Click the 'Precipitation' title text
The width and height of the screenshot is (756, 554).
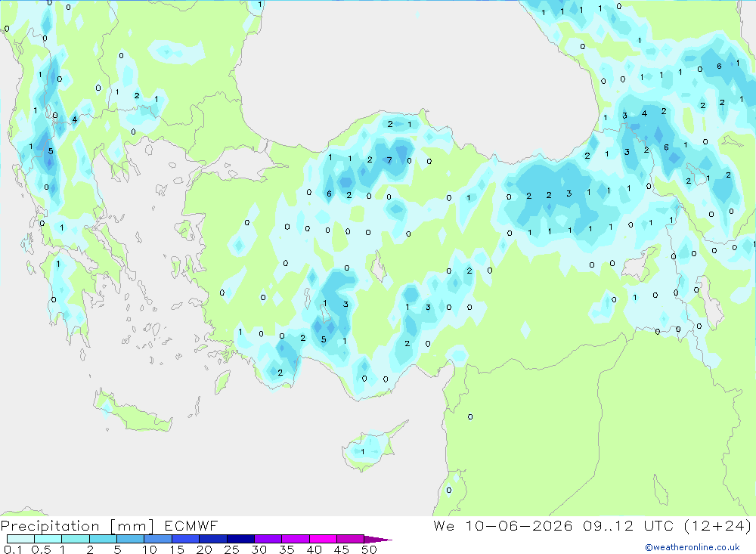[x=50, y=526]
